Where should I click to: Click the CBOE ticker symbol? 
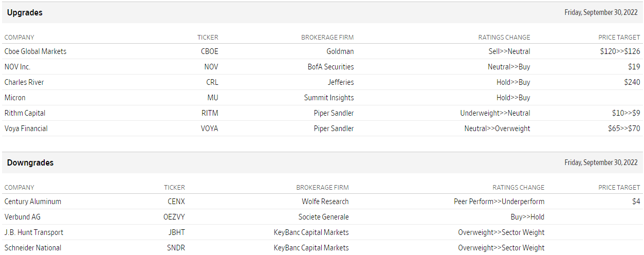209,51
